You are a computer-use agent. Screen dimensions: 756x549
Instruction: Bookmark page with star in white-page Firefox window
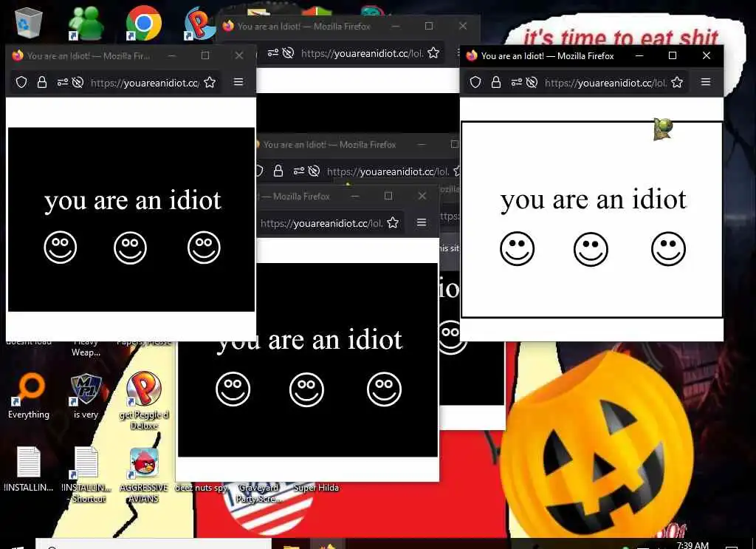[677, 83]
